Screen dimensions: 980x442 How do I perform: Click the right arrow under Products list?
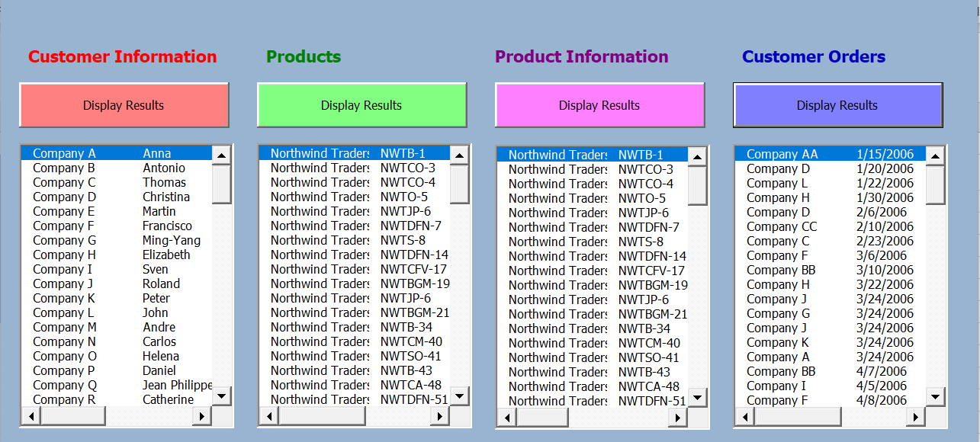pyautogui.click(x=440, y=416)
